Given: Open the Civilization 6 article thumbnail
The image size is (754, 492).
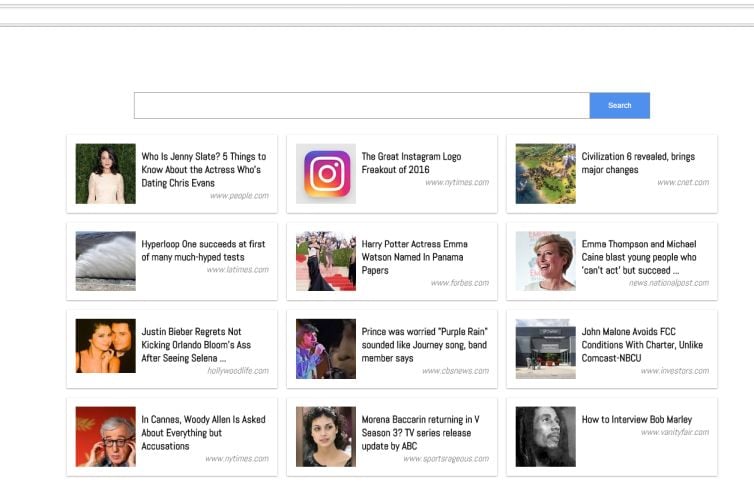Looking at the screenshot, I should [545, 174].
